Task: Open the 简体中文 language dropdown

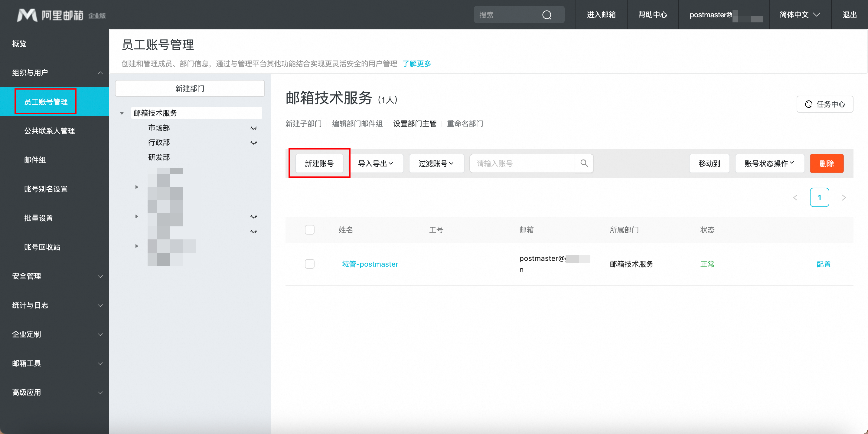Action: 800,15
